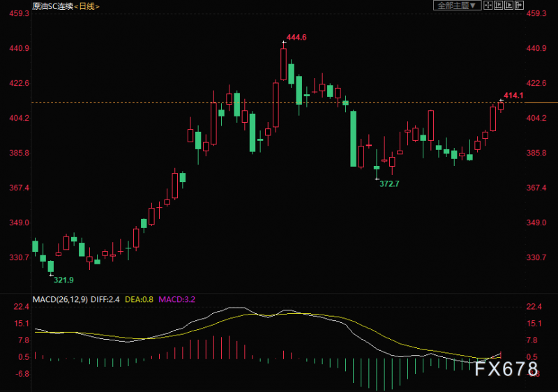Click the export/exit arrow icon
Screen dimensions: 558x392
pyautogui.click(x=519, y=6)
